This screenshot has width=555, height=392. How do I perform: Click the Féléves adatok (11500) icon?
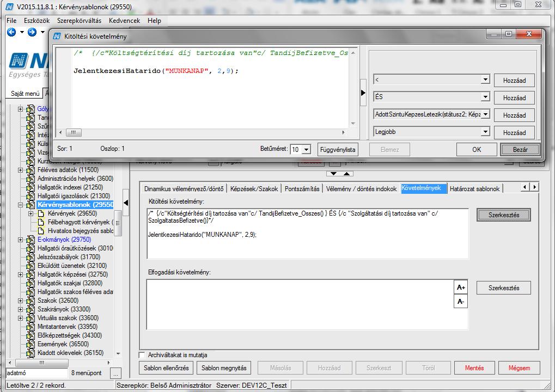(x=31, y=170)
